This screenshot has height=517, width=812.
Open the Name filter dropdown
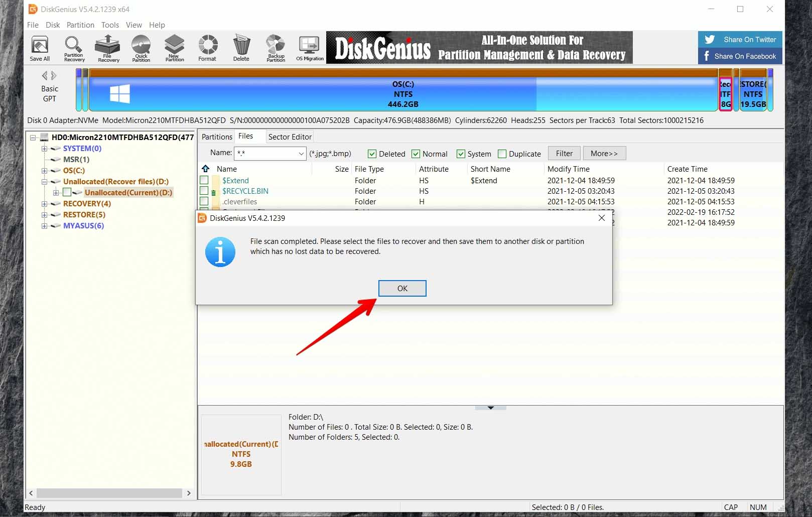(x=301, y=154)
